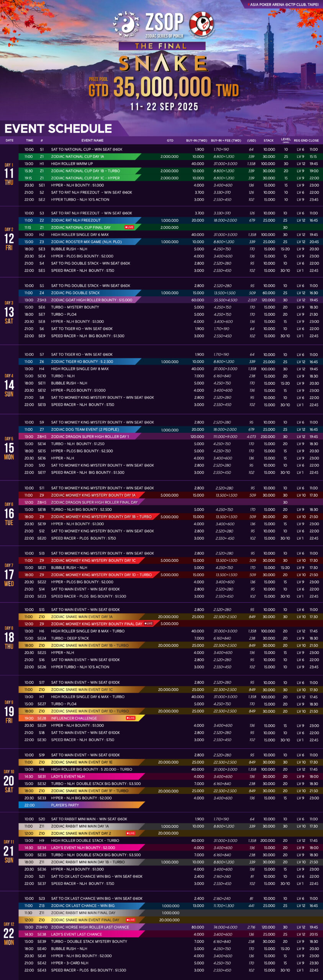This screenshot has height=980, width=323.
Task: Click the 'STACK' column header
Action: click(269, 140)
